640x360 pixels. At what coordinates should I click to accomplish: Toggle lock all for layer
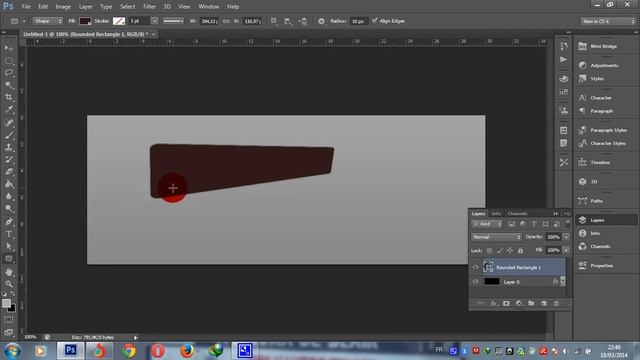(520, 250)
